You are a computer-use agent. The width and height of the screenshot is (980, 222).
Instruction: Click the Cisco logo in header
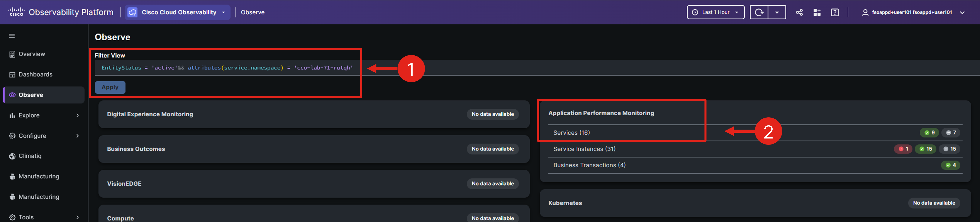coord(16,12)
